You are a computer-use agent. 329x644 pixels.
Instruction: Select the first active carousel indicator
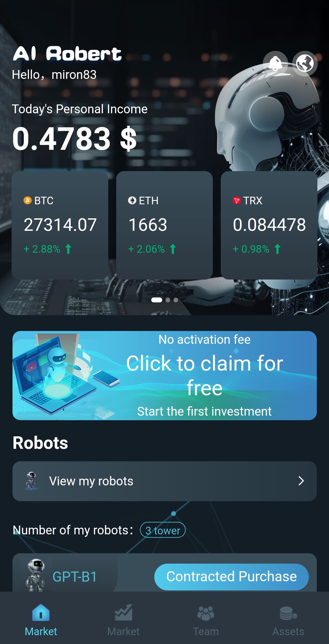pos(157,300)
